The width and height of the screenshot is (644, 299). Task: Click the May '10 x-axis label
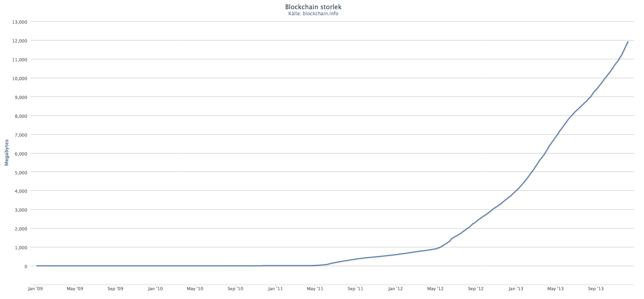coord(195,289)
